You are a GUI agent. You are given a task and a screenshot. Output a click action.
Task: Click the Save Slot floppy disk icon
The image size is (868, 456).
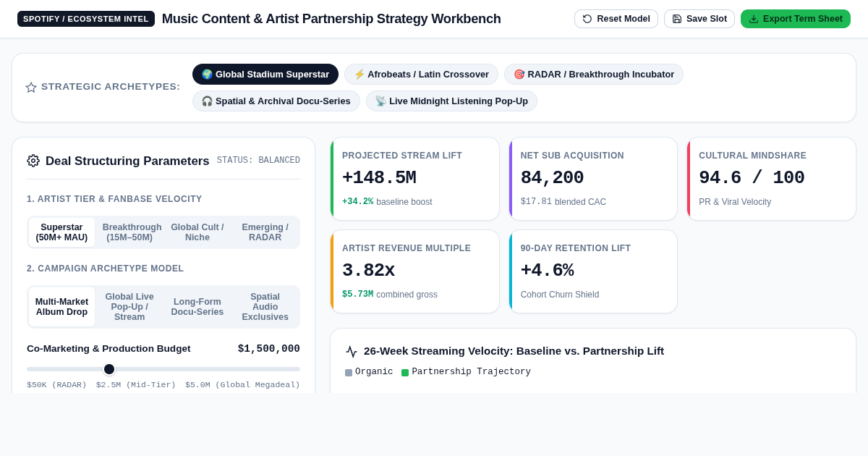pos(677,19)
